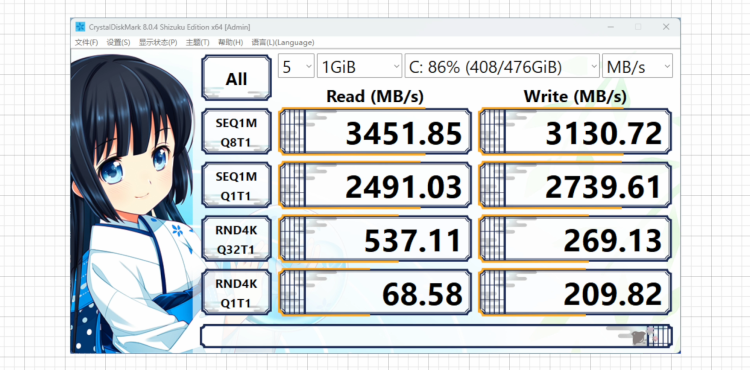The width and height of the screenshot is (750, 370).
Task: Start the SEQ1M Q8T1 test
Action: coord(236,131)
